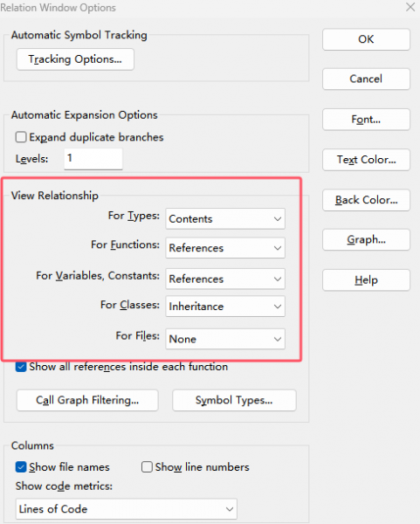Open Tracking Options

click(75, 59)
